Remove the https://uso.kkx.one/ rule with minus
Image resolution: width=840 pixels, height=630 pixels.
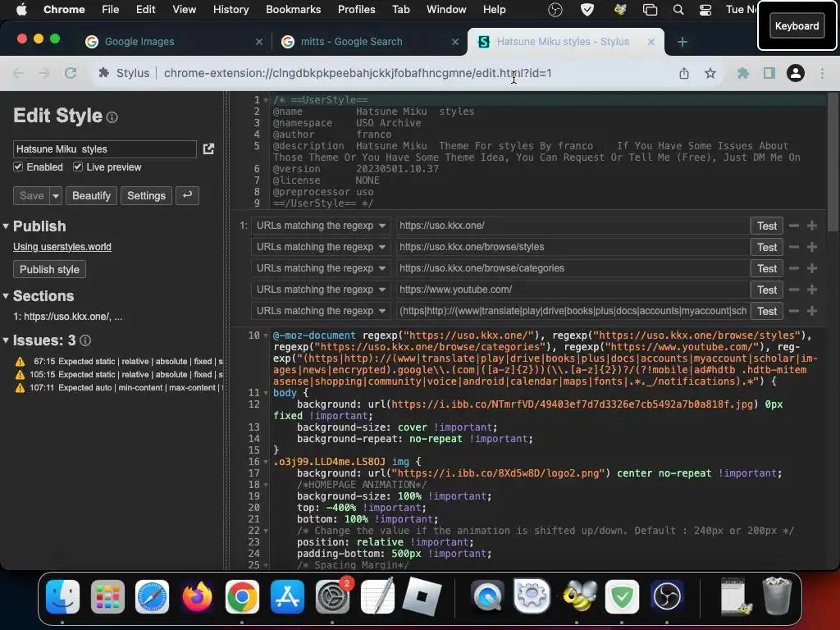[x=794, y=226]
